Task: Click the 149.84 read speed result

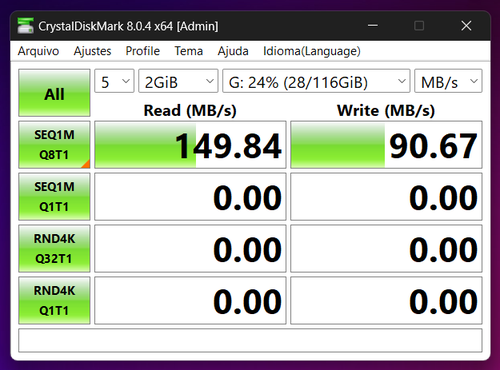Action: [190, 145]
